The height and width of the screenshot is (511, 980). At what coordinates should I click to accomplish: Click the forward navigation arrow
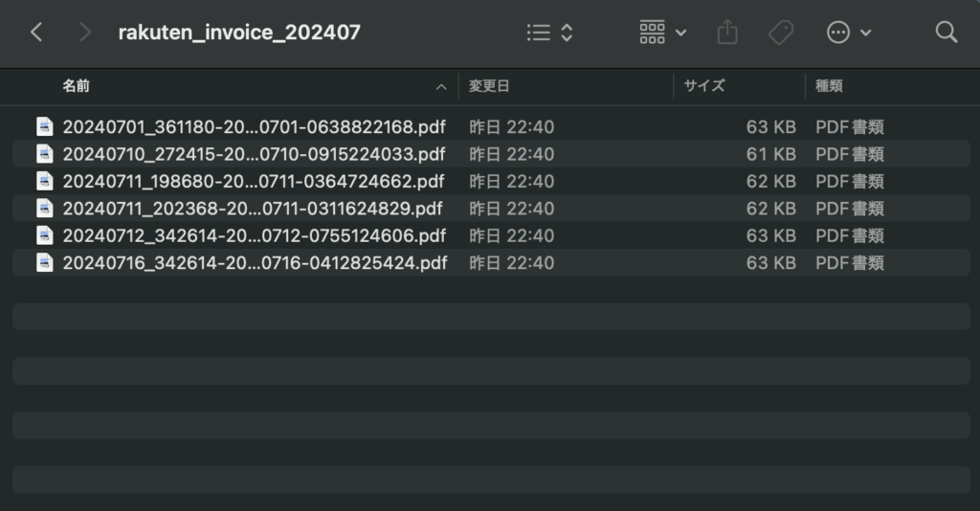pyautogui.click(x=85, y=33)
